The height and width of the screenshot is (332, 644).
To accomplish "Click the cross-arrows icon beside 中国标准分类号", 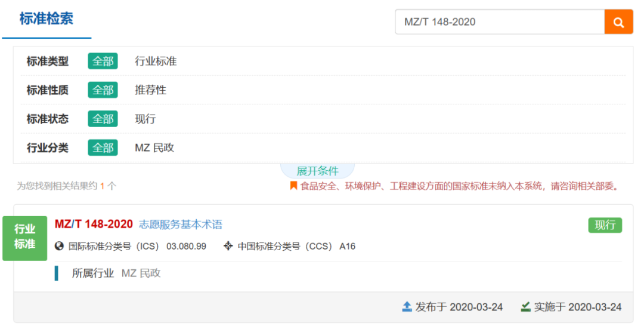I will click(x=228, y=246).
